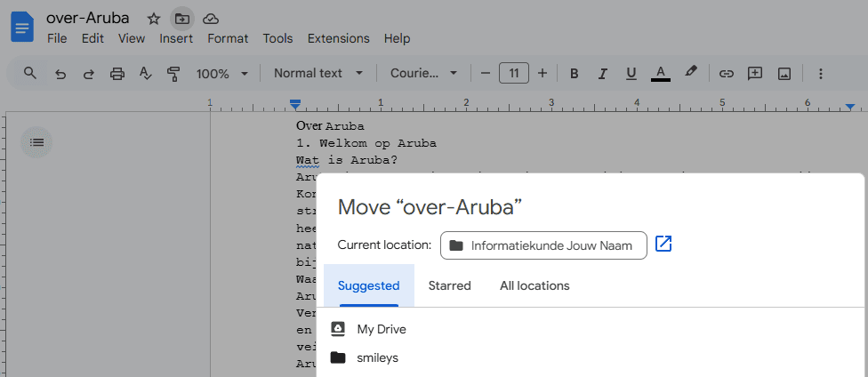Viewport: 868px width, 377px height.
Task: Expand the Normal text style dropdown
Action: [x=317, y=73]
